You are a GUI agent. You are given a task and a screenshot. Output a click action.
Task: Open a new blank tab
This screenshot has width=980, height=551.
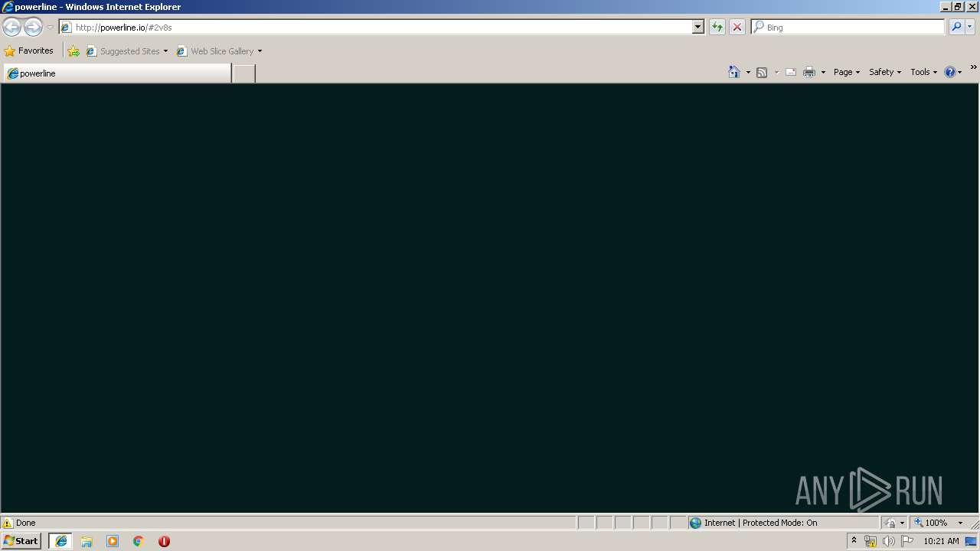click(243, 73)
